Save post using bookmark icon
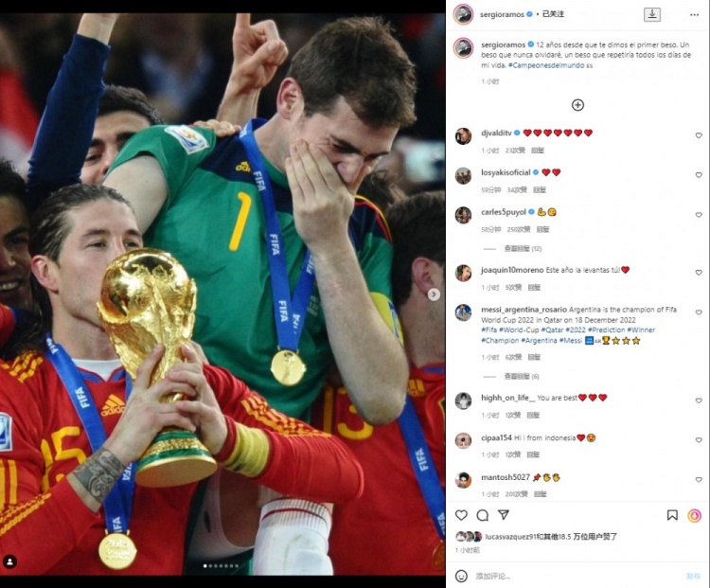This screenshot has width=710, height=588. [x=672, y=515]
